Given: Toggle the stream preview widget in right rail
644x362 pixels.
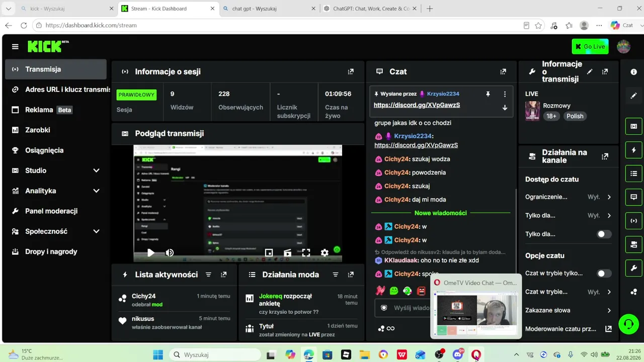Looking at the screenshot, I should click(x=634, y=126).
